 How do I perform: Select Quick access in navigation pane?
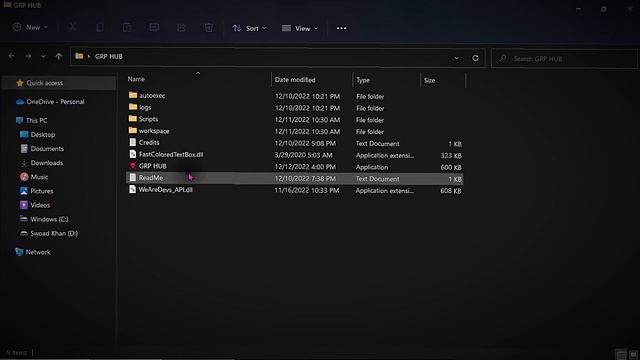(x=44, y=83)
